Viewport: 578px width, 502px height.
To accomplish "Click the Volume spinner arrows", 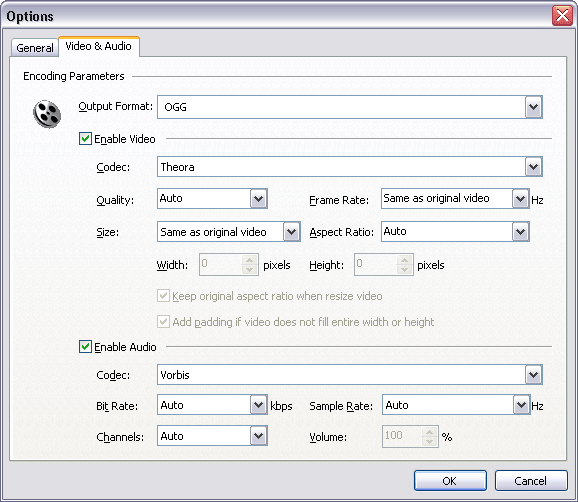I will (x=429, y=436).
